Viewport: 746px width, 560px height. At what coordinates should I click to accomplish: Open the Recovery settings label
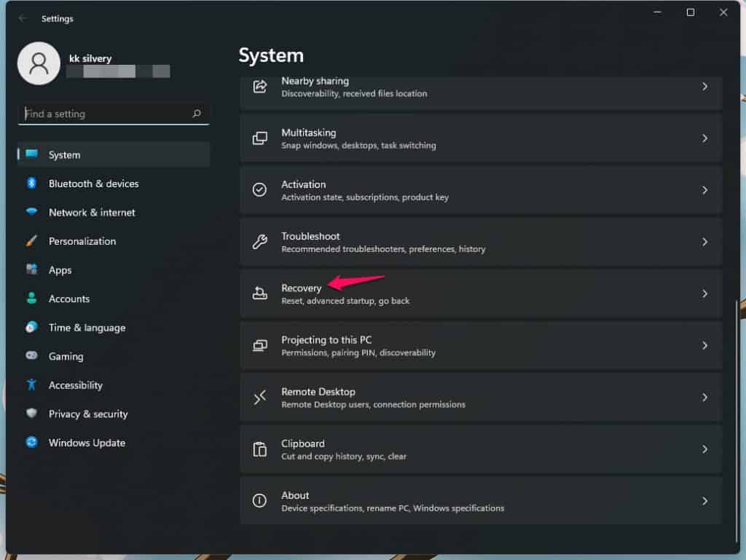click(301, 288)
